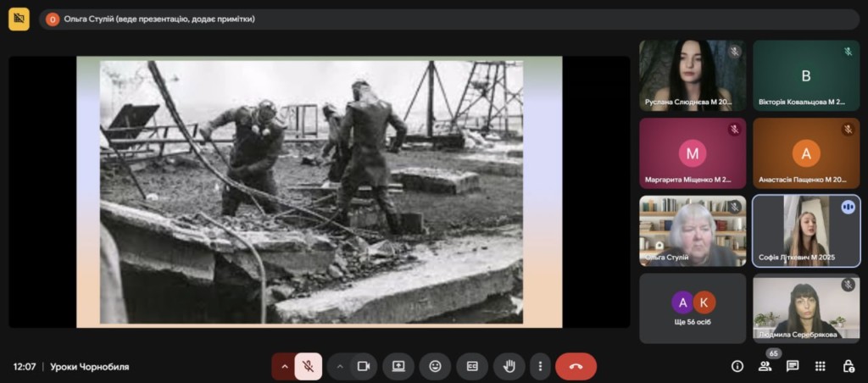Open meeting details info panel
The width and height of the screenshot is (868, 383).
737,366
